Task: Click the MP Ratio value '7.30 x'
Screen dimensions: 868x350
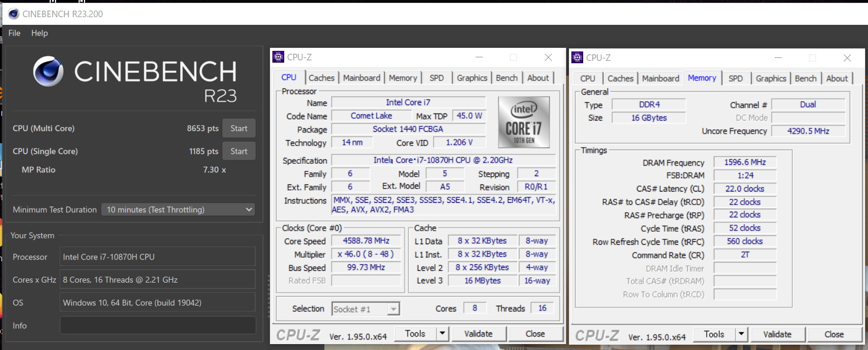Action: (x=214, y=170)
